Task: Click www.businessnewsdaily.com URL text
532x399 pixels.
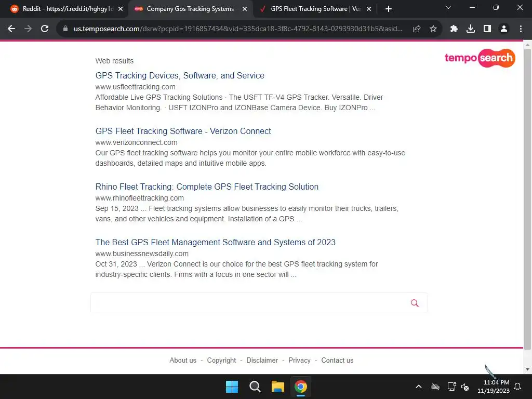Action: point(142,254)
